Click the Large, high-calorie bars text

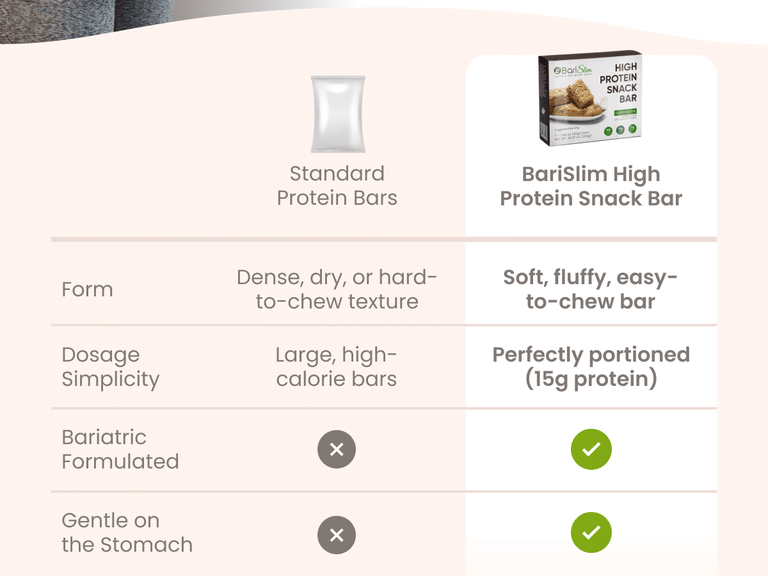point(337,367)
